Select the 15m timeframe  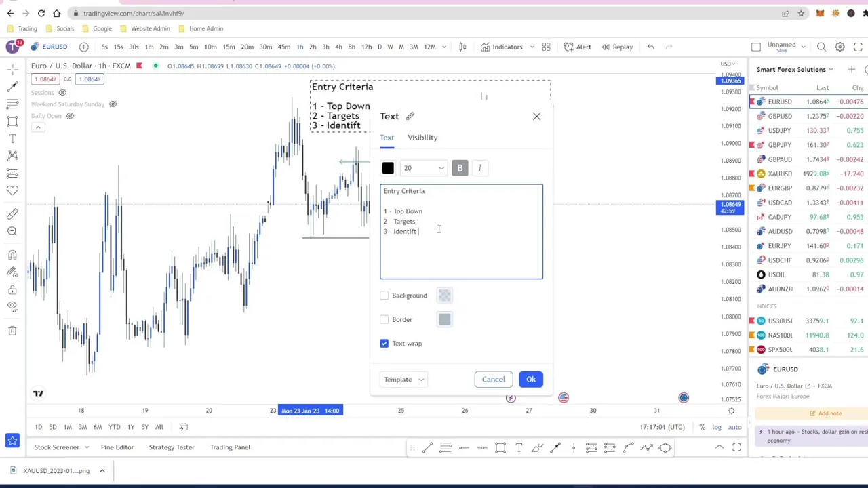point(229,47)
